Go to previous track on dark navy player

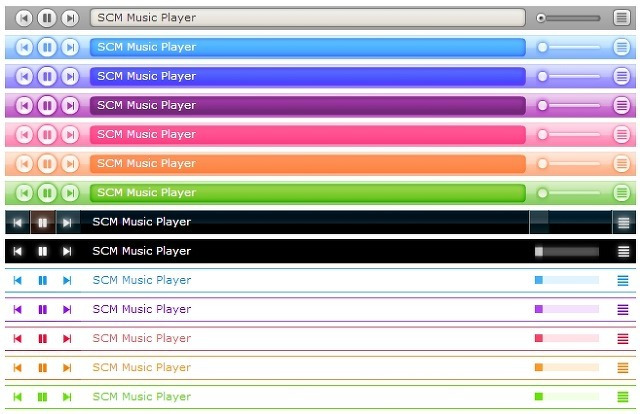(18, 222)
